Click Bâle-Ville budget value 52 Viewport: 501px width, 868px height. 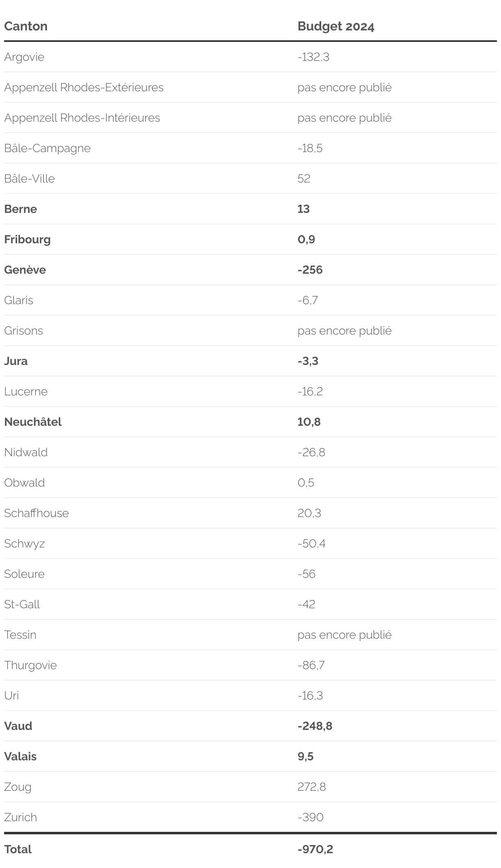(304, 178)
